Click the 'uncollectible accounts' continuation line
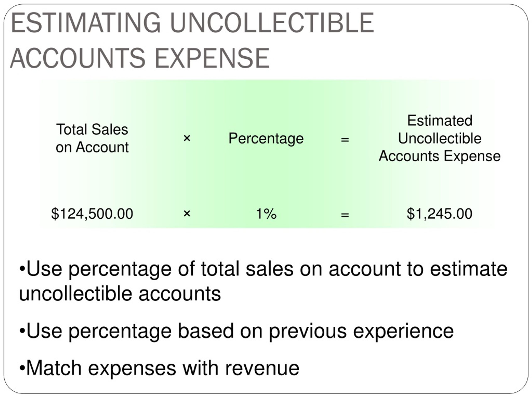The width and height of the screenshot is (532, 399). 120,294
